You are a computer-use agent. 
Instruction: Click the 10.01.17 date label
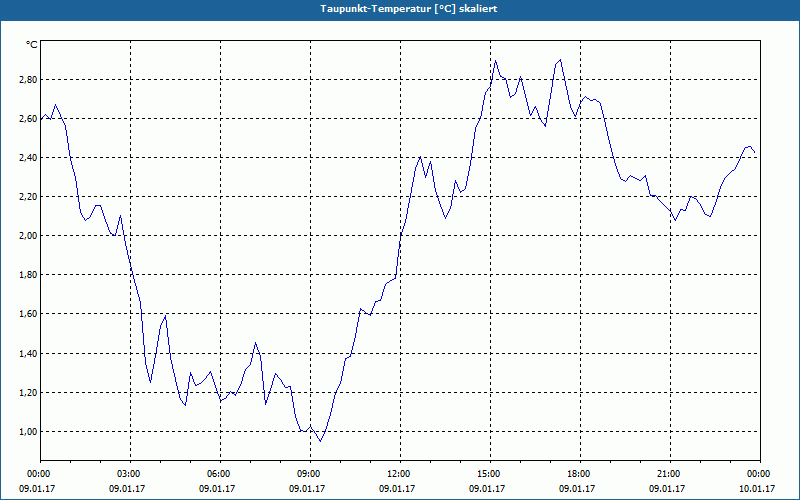point(757,489)
